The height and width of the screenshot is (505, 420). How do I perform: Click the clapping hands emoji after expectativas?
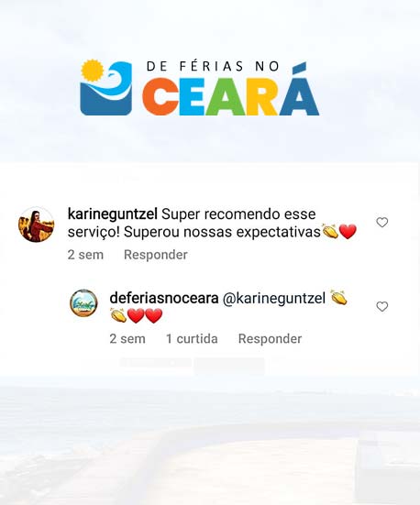click(330, 231)
